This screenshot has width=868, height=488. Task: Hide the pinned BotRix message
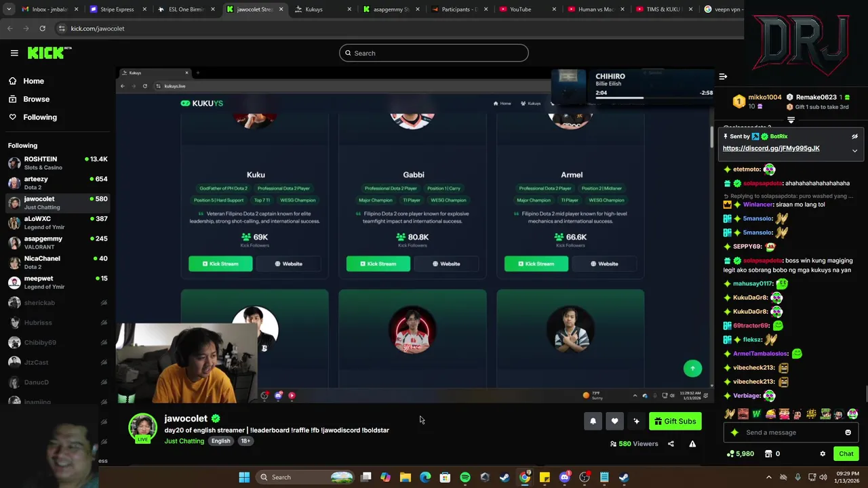(854, 136)
